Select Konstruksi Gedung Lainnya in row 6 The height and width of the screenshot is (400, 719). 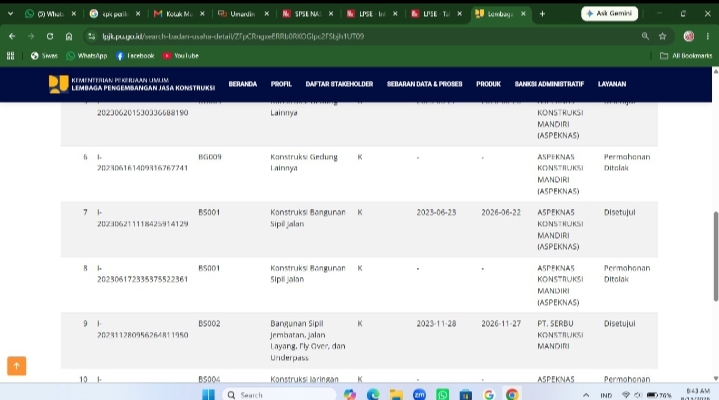click(304, 162)
